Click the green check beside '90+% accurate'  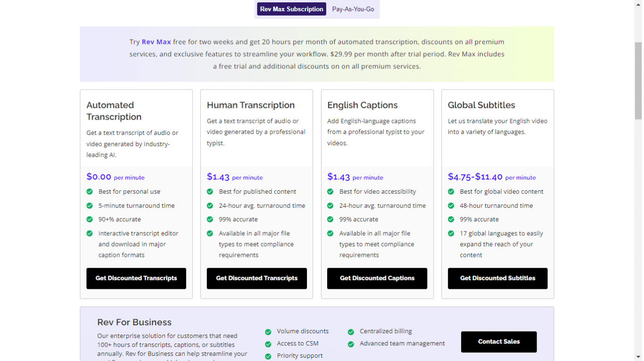[90, 220]
